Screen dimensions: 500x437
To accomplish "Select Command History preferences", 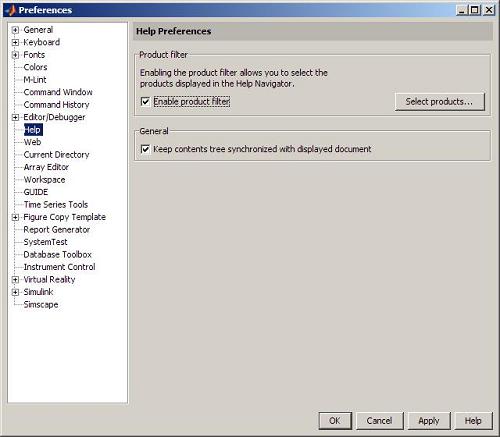I will pos(56,105).
